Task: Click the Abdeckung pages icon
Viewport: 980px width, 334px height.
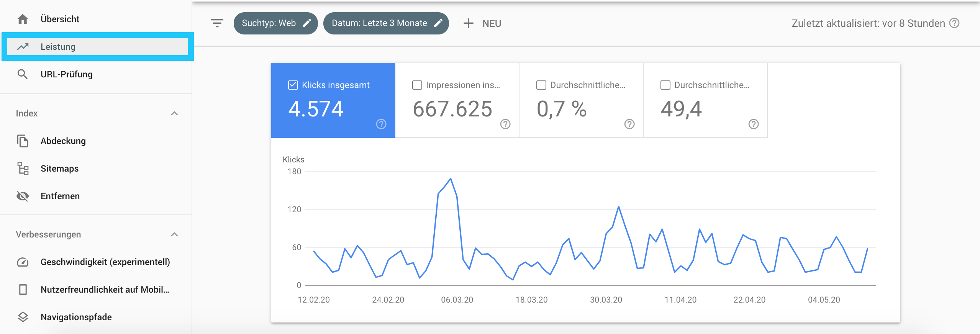Action: 23,141
